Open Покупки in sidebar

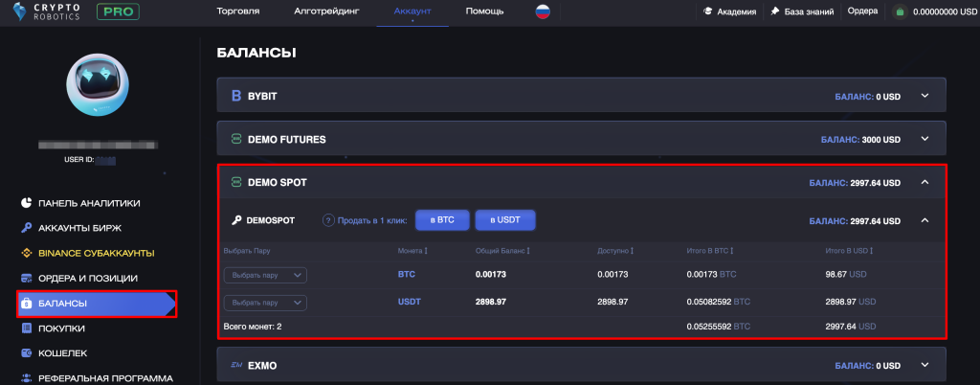tap(61, 328)
